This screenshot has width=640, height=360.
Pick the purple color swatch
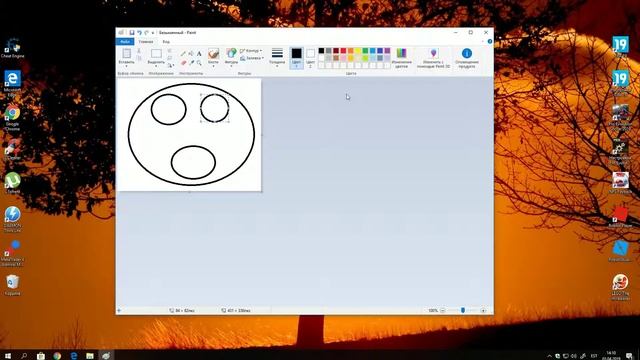click(387, 51)
